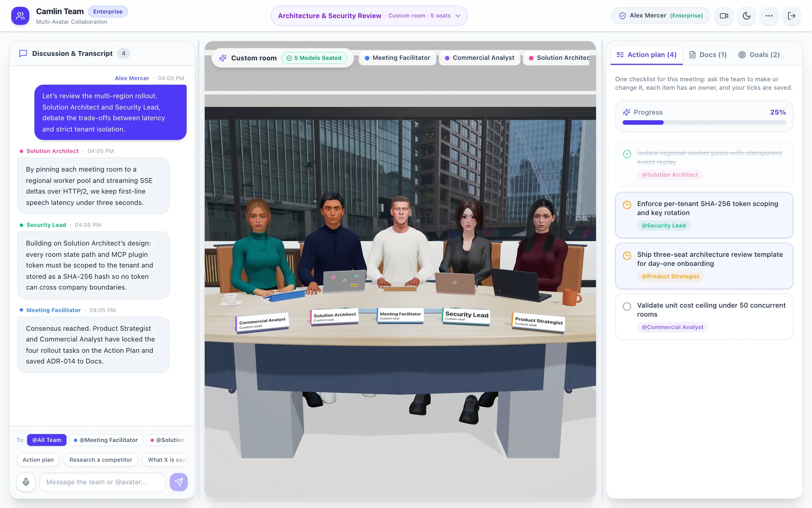Send message with paper plane button
The width and height of the screenshot is (812, 508).
click(178, 482)
